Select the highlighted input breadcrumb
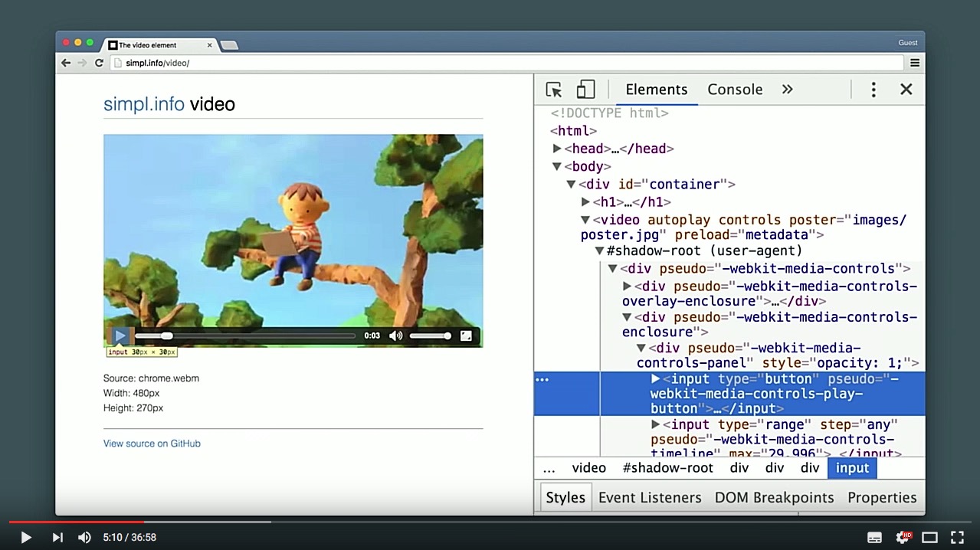The height and width of the screenshot is (550, 980). click(x=852, y=468)
